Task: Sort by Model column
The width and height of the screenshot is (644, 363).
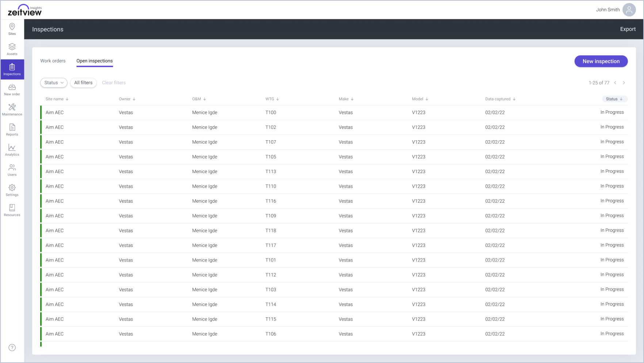Action: 420,99
